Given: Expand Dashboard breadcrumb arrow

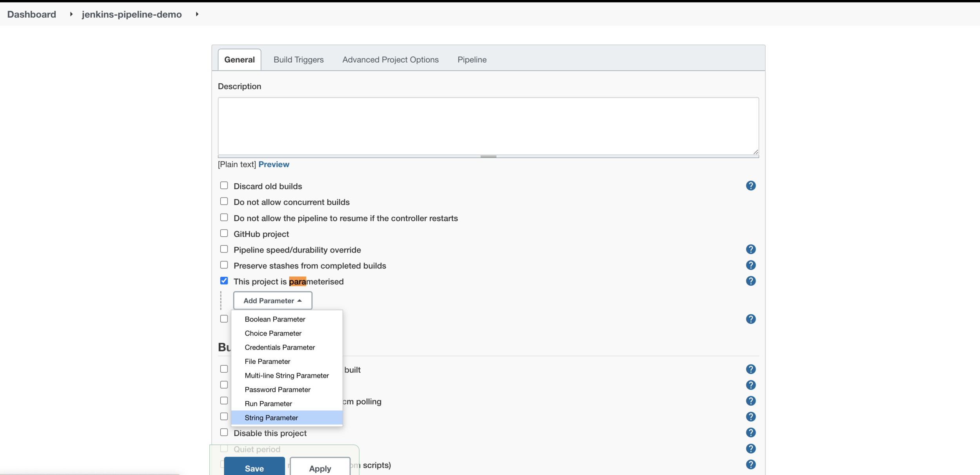Looking at the screenshot, I should 71,14.
